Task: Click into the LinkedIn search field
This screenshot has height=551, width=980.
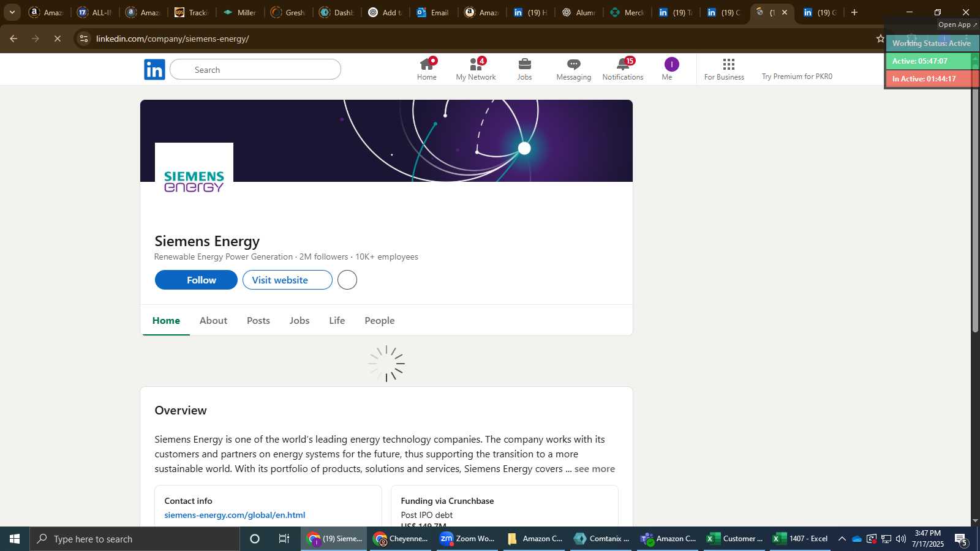Action: [255, 70]
